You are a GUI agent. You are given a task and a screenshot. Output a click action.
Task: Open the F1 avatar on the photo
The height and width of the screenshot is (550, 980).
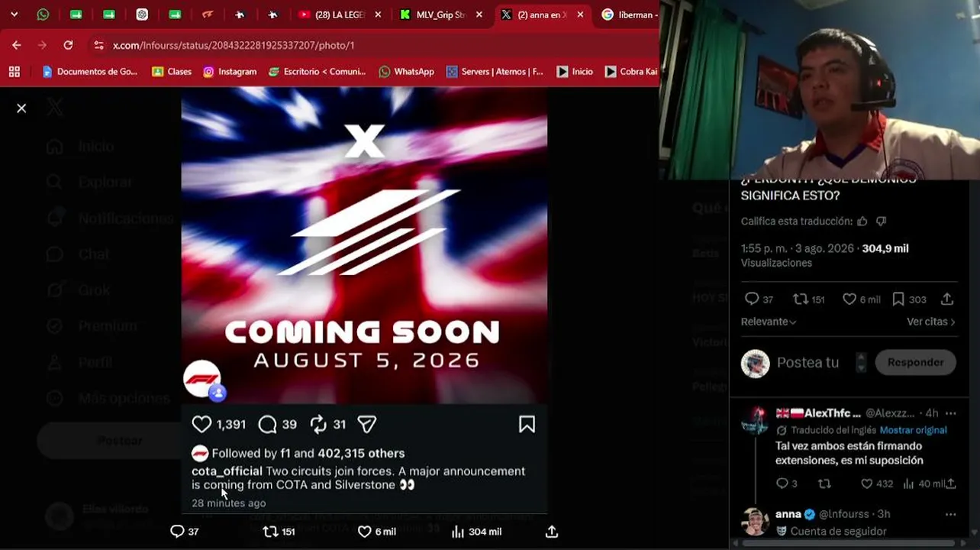click(x=201, y=379)
